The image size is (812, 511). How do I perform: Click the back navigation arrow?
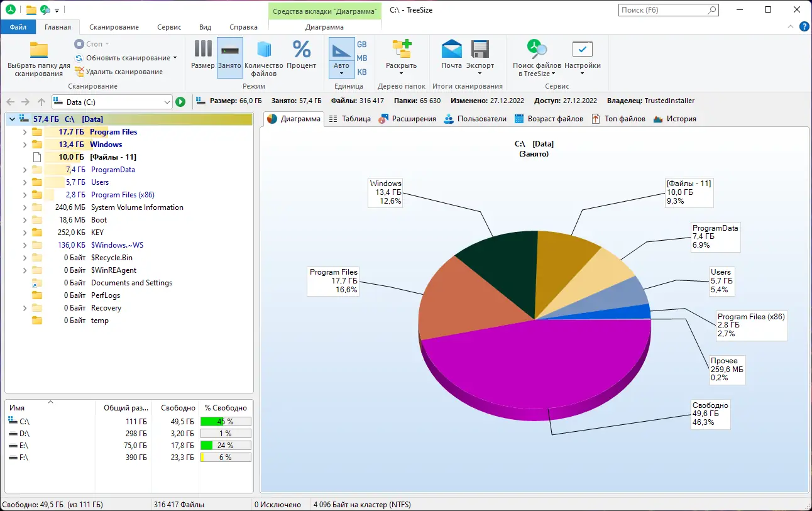coord(11,102)
